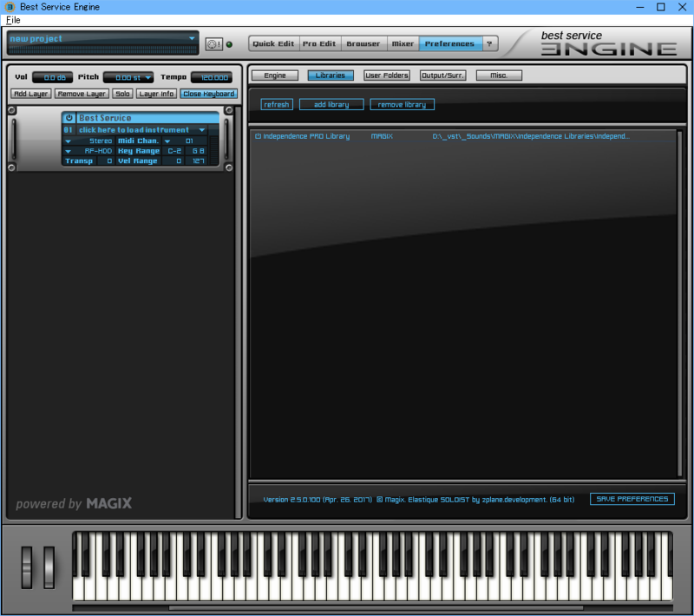Click the MIDI panic button
The width and height of the screenshot is (694, 616).
coord(213,44)
